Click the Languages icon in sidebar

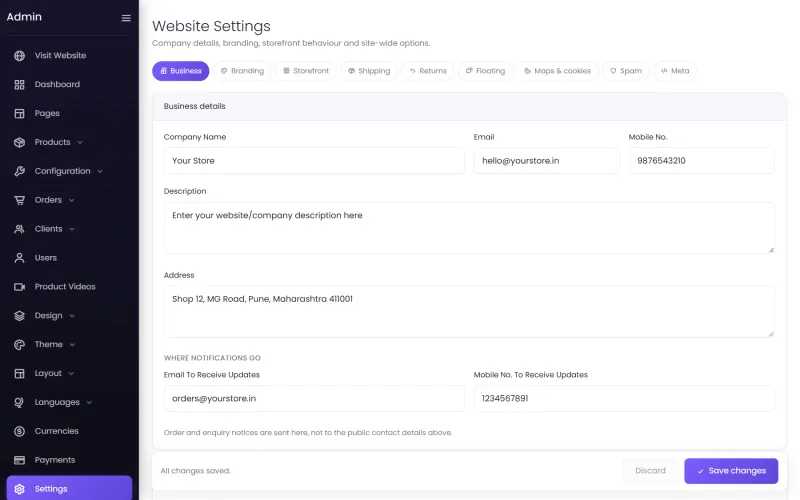coord(19,403)
